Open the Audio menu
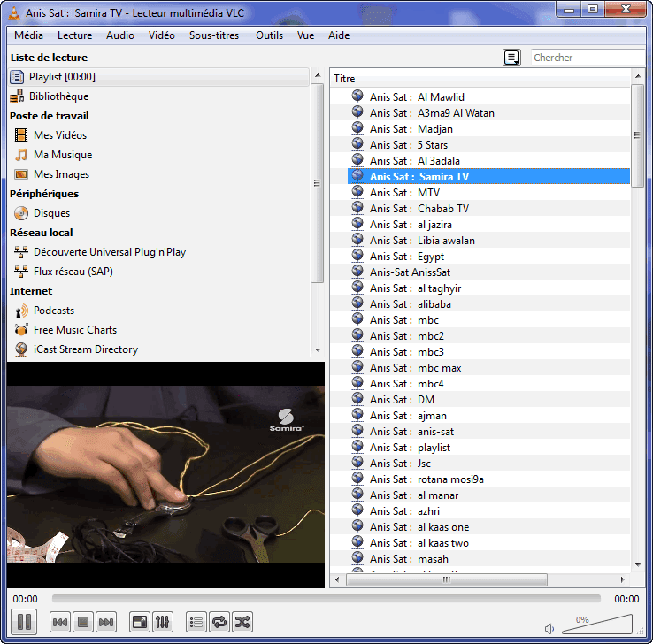 click(x=120, y=35)
